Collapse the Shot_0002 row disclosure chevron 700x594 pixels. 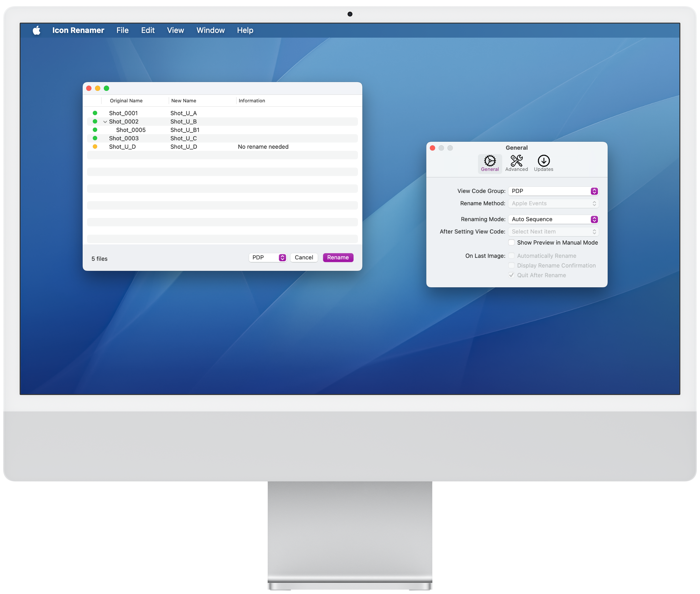point(105,121)
